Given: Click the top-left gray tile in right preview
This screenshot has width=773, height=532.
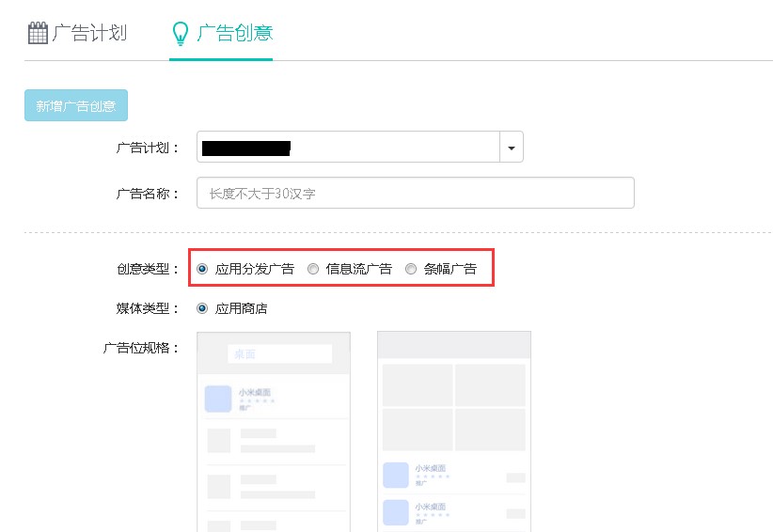Looking at the screenshot, I should (x=418, y=384).
